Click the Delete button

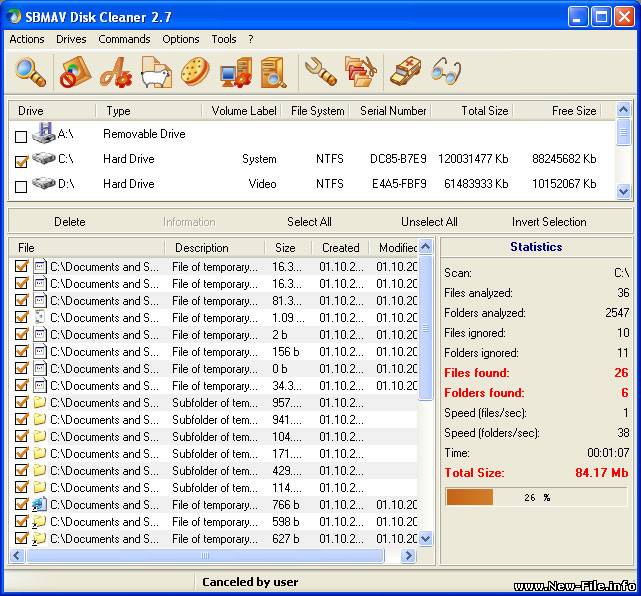point(70,222)
